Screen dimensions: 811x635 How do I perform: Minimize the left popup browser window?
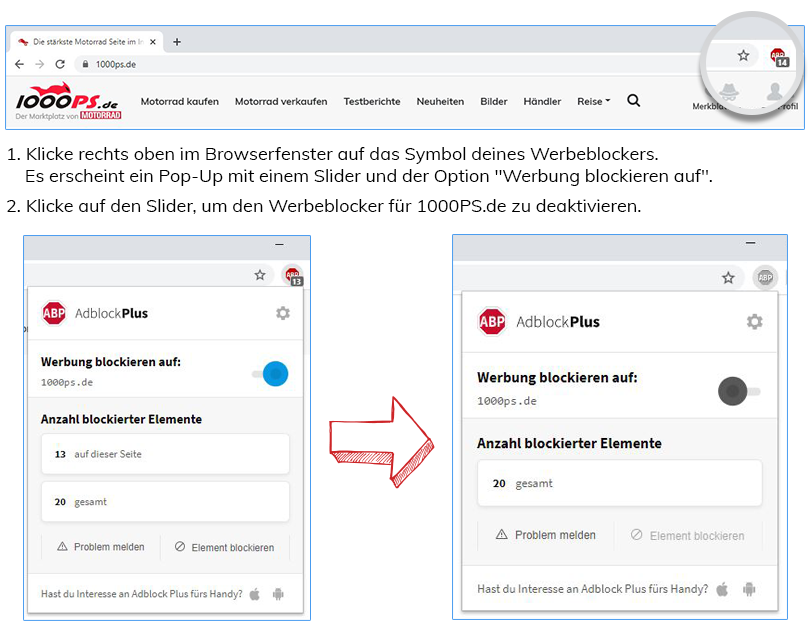(279, 244)
